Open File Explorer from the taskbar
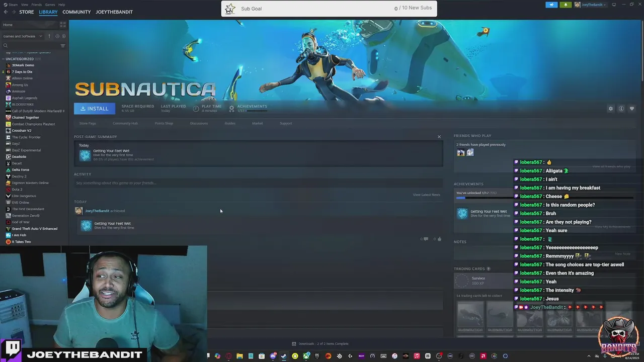The height and width of the screenshot is (362, 644). 239,356
